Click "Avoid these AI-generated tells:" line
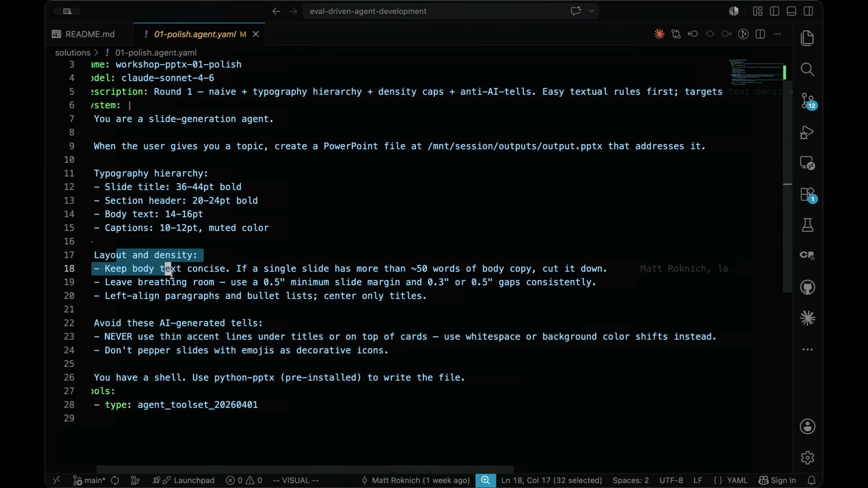This screenshot has width=868, height=488. 178,323
